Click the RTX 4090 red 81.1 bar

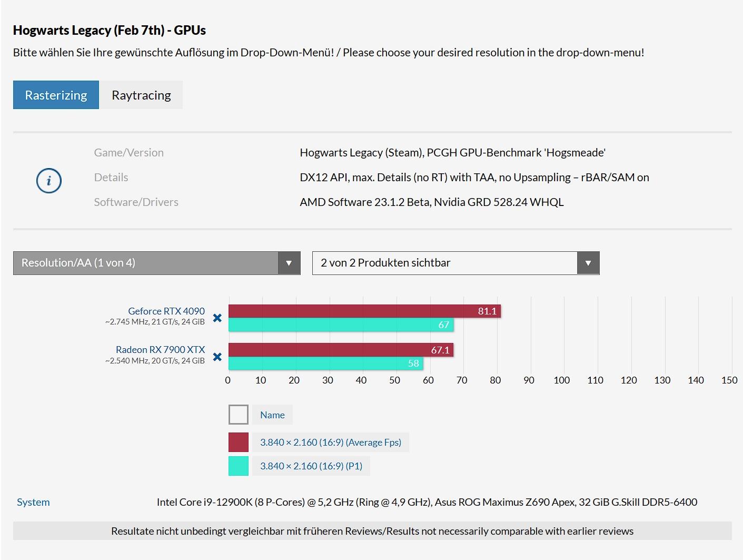pos(363,311)
